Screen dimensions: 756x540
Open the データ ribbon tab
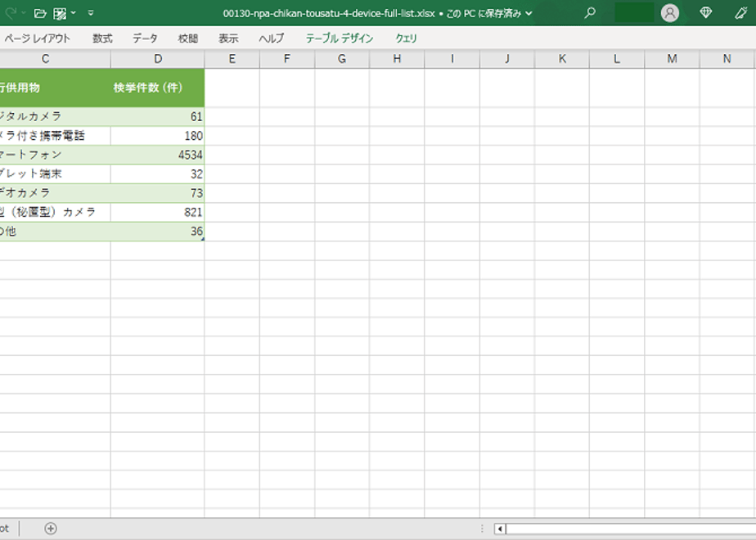145,38
